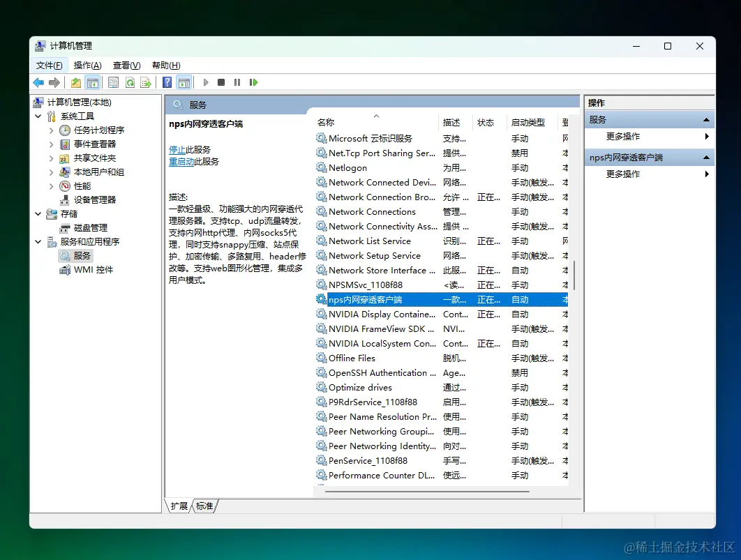Select the NPSMSvc_1108f88 service row
Screen dimensions: 741x560
coord(442,285)
